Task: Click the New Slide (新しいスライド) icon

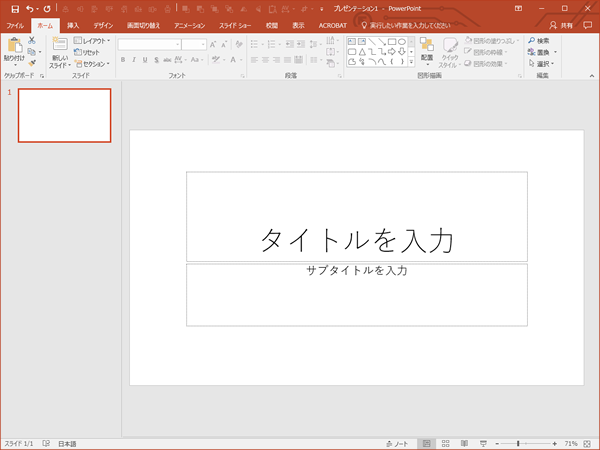Action: (x=59, y=44)
